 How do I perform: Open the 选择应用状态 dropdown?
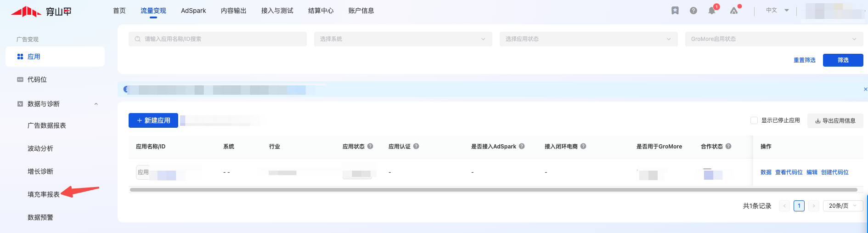click(588, 39)
